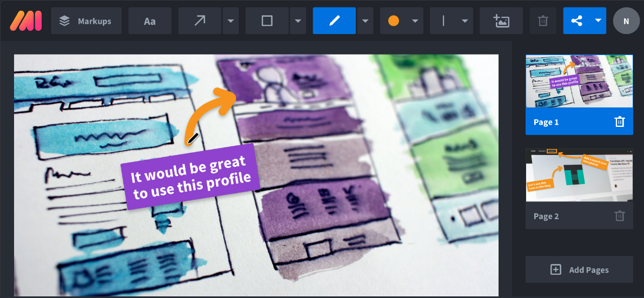Open the Markup.io logo home
644x298 pixels.
point(26,21)
